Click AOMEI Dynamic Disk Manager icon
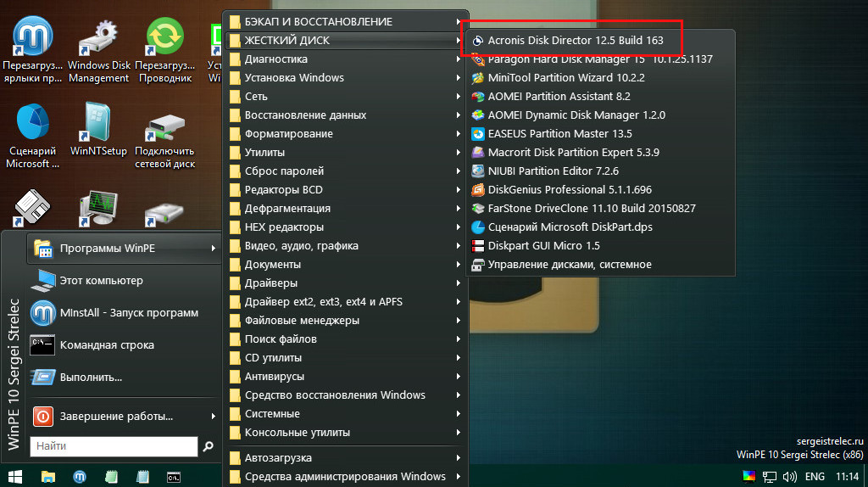 click(x=478, y=115)
